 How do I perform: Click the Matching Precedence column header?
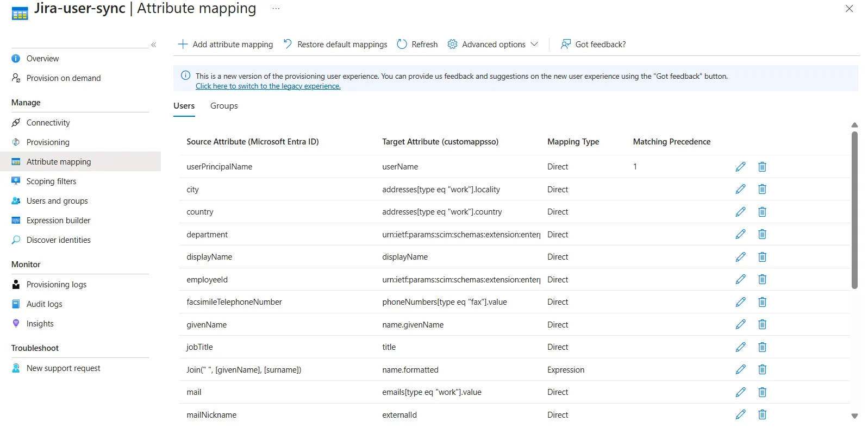(x=672, y=142)
